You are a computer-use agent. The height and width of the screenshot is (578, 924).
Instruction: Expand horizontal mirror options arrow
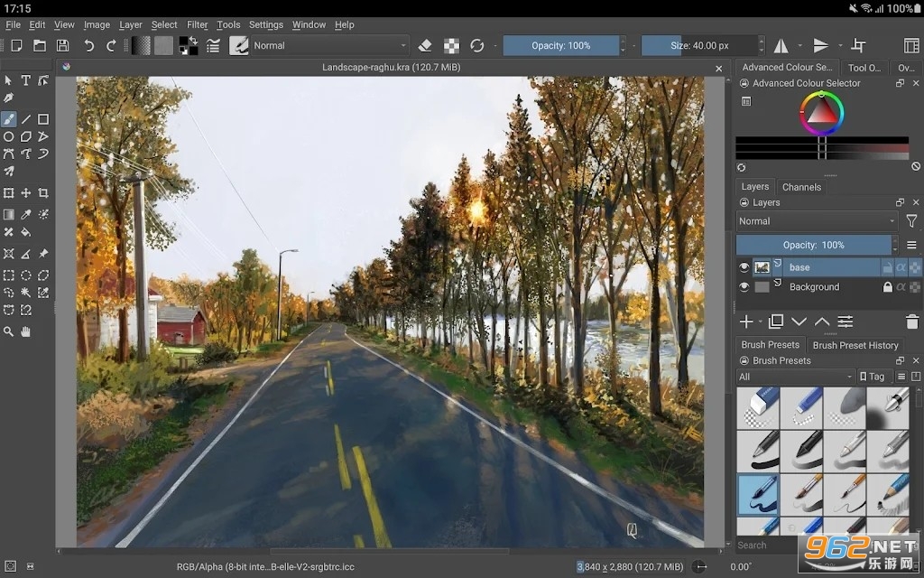[x=799, y=45]
